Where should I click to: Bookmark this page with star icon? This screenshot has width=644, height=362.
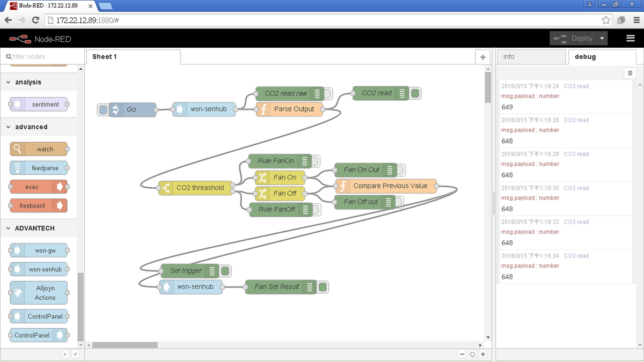(606, 20)
